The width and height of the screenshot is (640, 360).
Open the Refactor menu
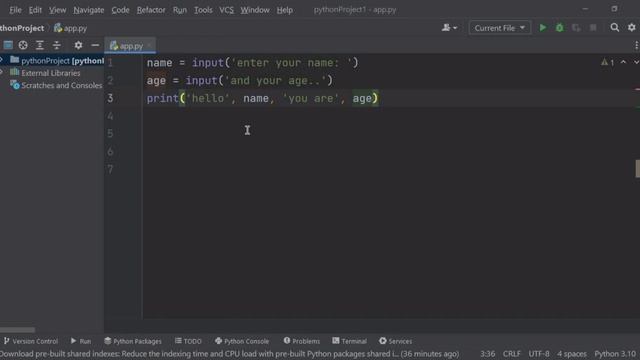tap(151, 10)
